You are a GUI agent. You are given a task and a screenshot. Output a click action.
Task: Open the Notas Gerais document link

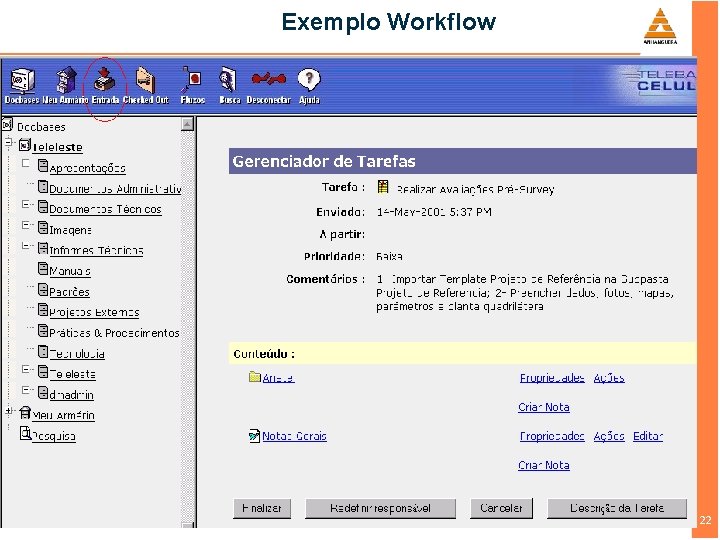tap(294, 436)
